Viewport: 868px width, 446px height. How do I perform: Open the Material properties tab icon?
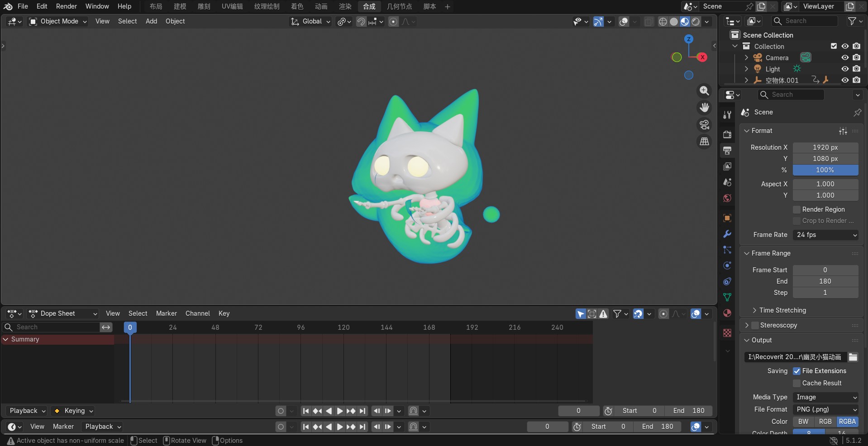tap(727, 313)
